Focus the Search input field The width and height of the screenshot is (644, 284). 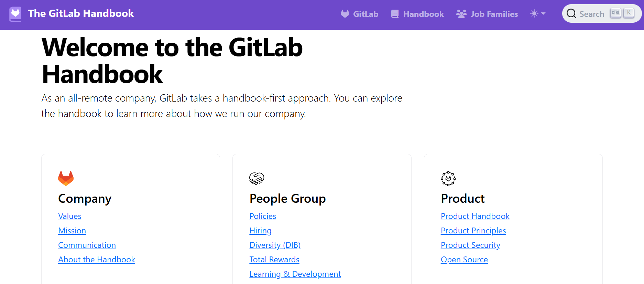click(592, 14)
